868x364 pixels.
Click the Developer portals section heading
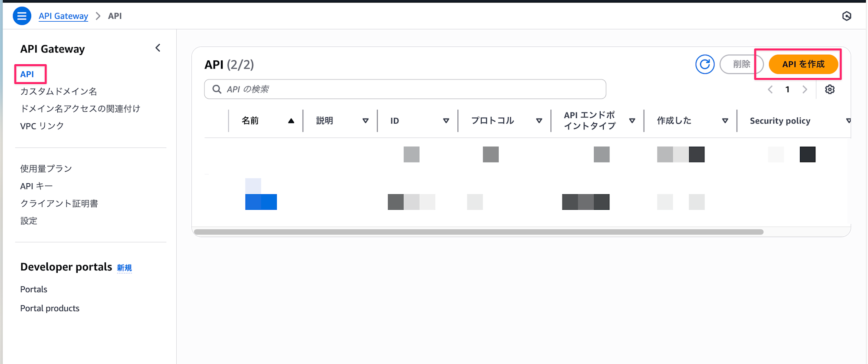66,267
